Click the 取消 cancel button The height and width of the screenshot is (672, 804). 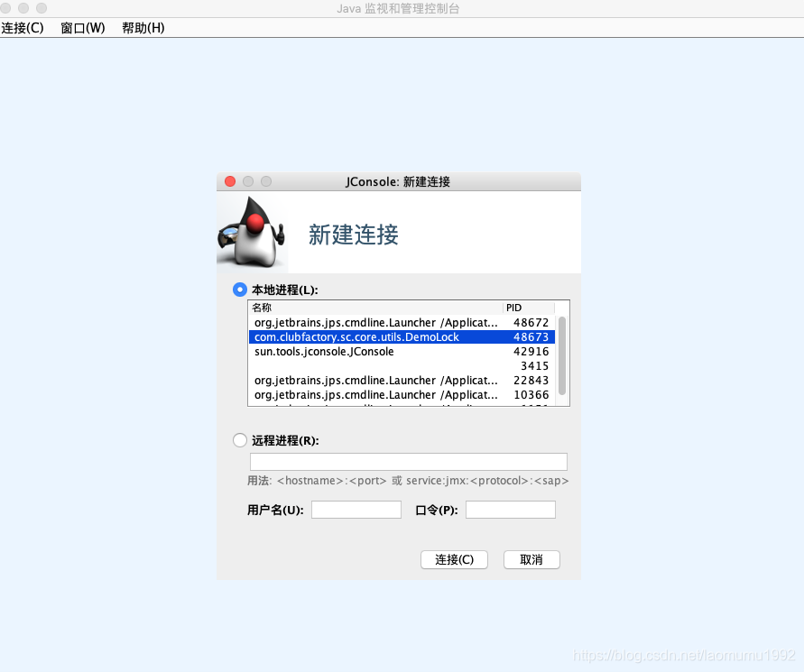click(x=531, y=560)
